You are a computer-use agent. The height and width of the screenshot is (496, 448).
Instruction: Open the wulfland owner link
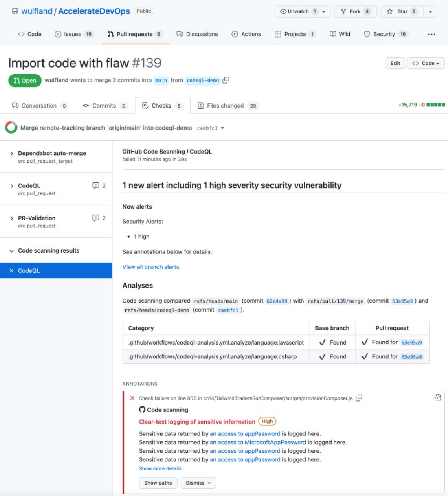click(x=37, y=11)
